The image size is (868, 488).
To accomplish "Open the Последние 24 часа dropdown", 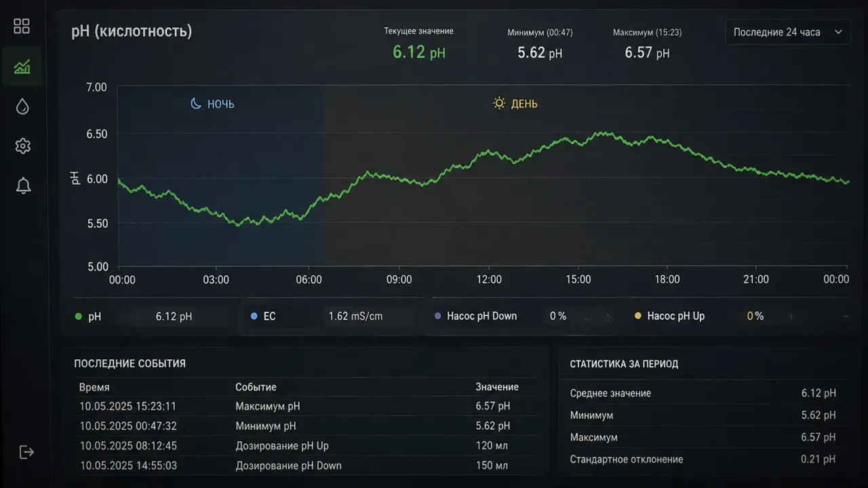I will (x=788, y=32).
